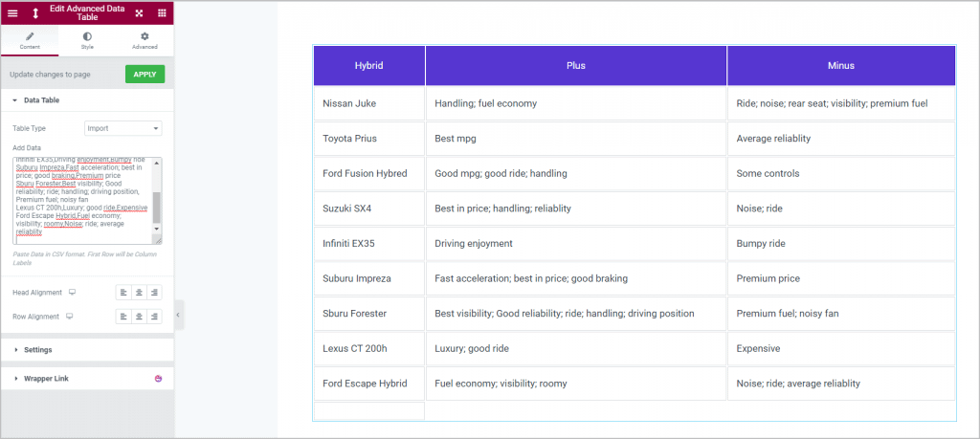The width and height of the screenshot is (980, 439).
Task: Open the hamburger menu in Elementor header
Action: click(12, 13)
